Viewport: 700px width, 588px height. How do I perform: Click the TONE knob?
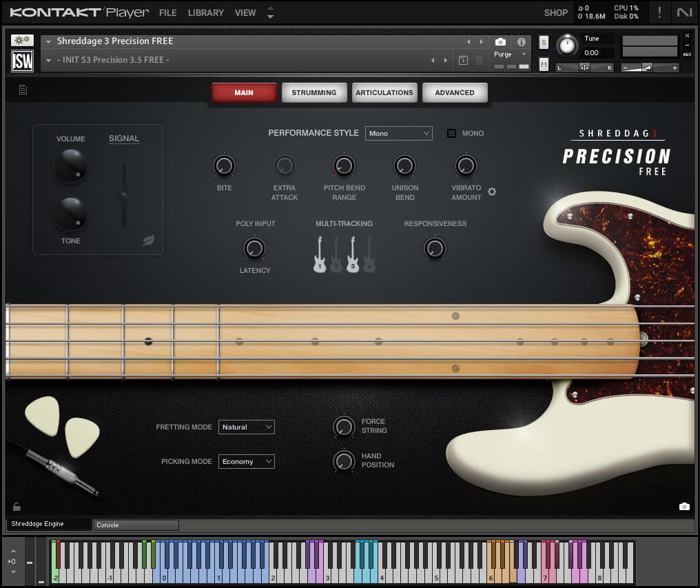pos(70,214)
